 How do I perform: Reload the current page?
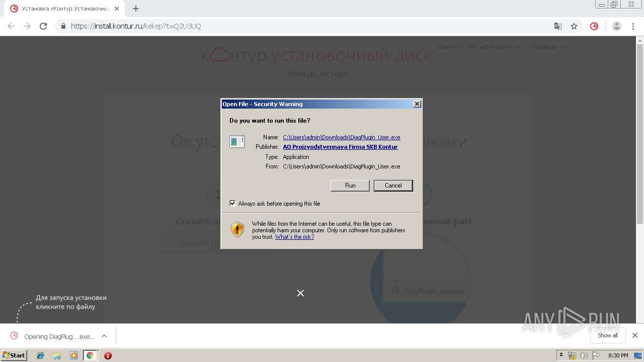point(43,26)
